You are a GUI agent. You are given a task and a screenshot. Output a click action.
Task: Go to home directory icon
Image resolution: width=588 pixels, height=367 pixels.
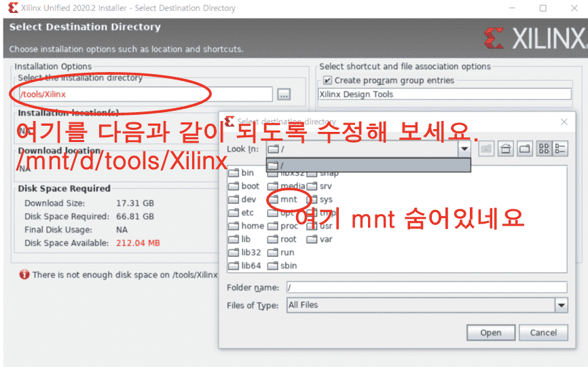[505, 149]
